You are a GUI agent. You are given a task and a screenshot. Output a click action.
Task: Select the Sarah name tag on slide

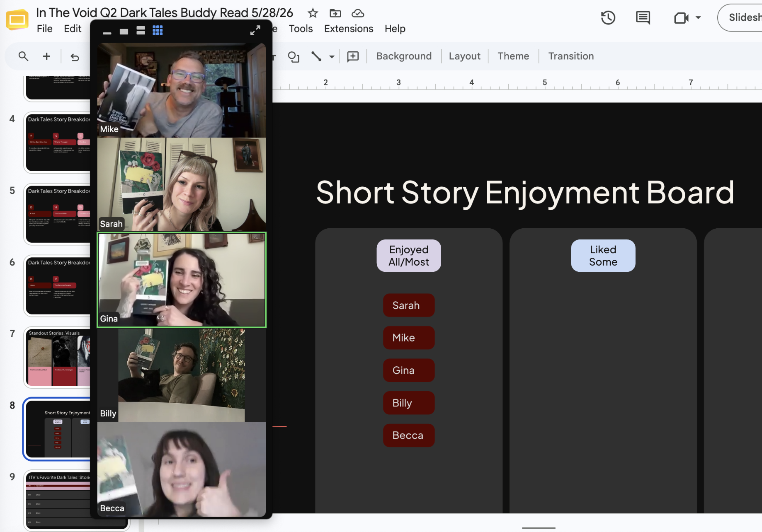[409, 305]
